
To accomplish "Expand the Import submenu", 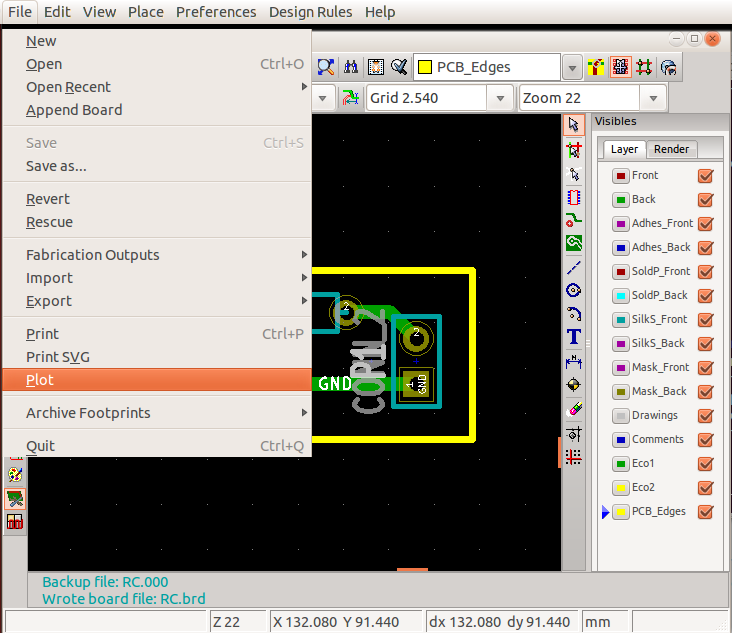I will 157,278.
